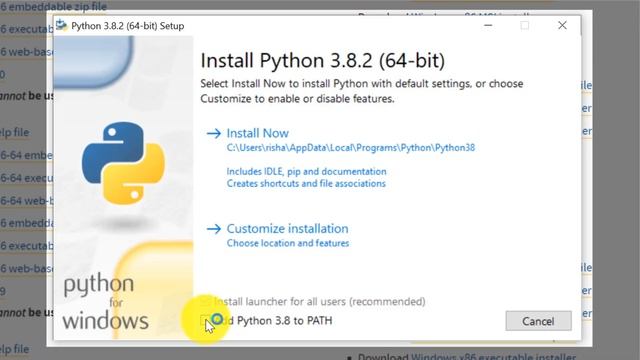Viewport: 640px width, 360px height.
Task: Click Python setup title bar icon
Action: pos(62,25)
